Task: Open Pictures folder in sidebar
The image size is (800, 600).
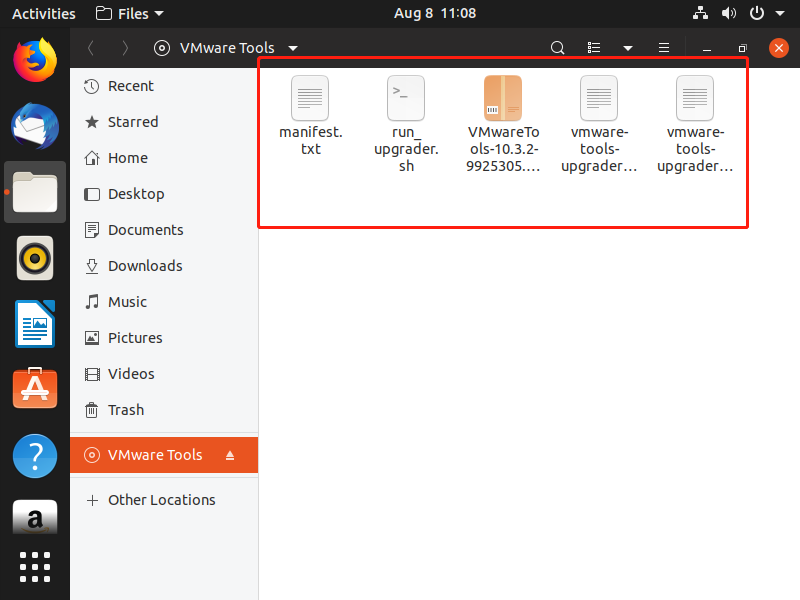Action: [164, 338]
